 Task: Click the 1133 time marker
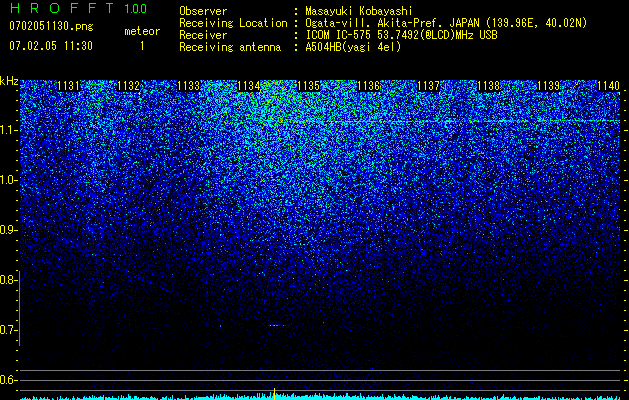[x=189, y=86]
